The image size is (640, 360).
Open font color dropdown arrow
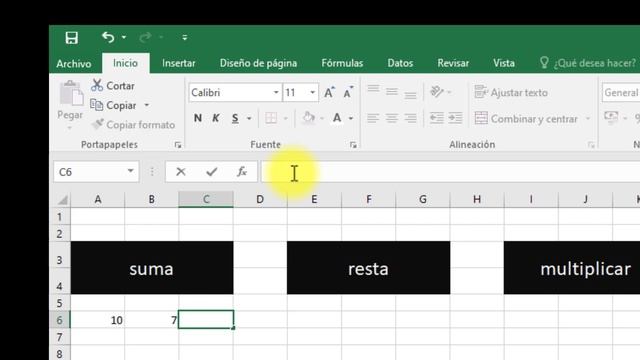click(x=351, y=119)
